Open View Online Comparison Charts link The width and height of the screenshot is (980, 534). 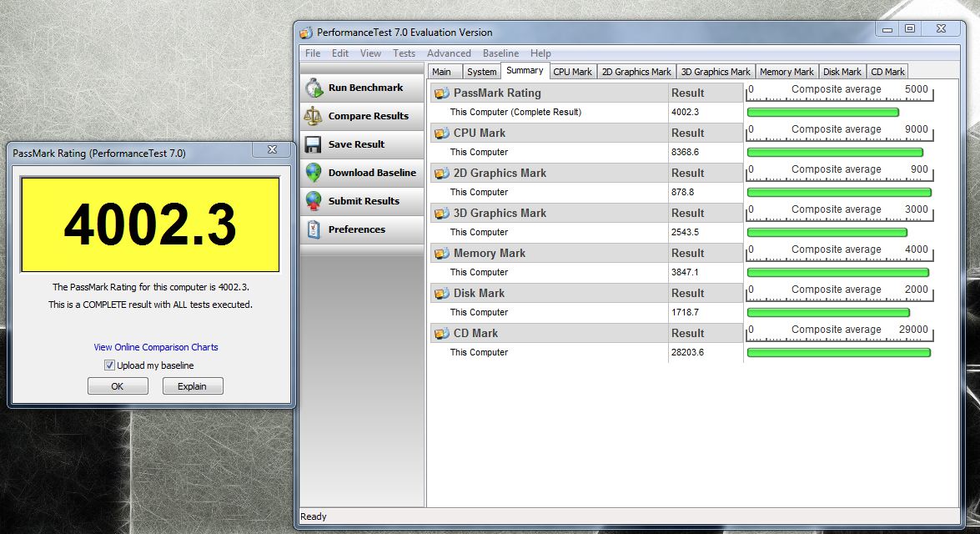click(x=156, y=347)
